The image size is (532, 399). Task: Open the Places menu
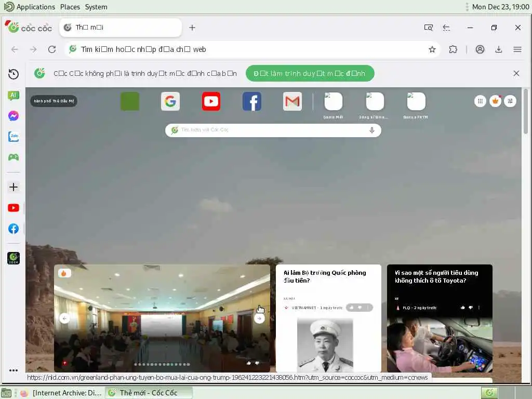pos(70,7)
